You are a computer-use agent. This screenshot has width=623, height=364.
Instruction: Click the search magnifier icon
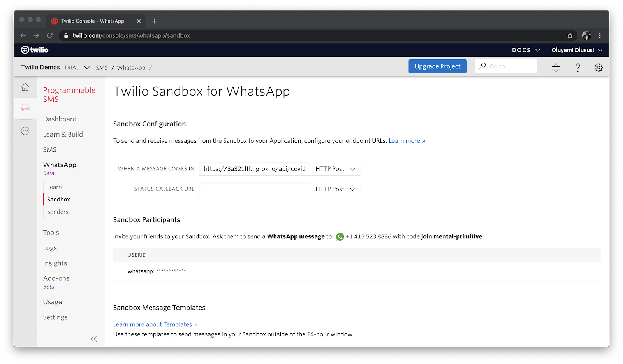482,66
